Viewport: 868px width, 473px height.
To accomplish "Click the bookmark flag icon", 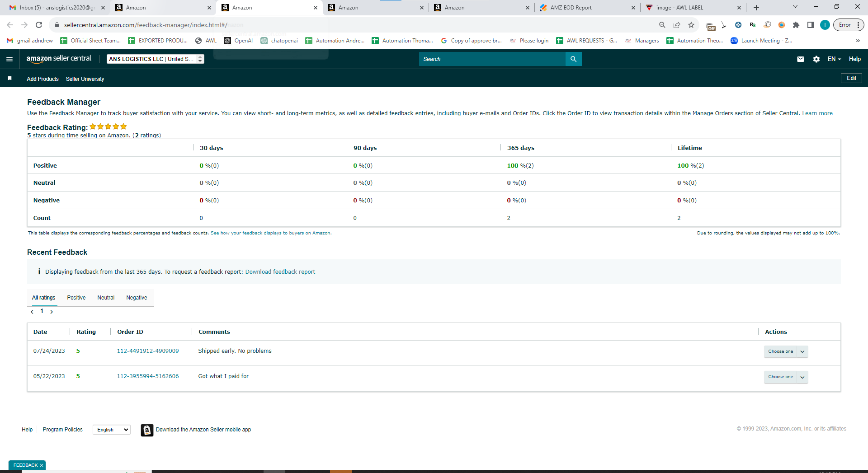I will [x=9, y=79].
